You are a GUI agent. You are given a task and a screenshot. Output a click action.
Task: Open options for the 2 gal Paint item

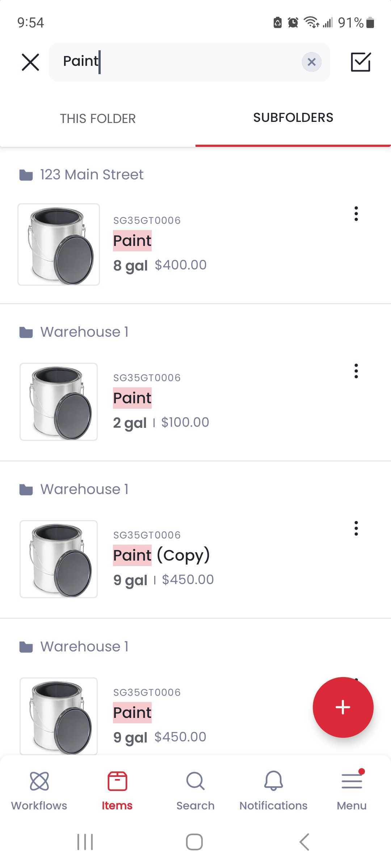coord(356,371)
